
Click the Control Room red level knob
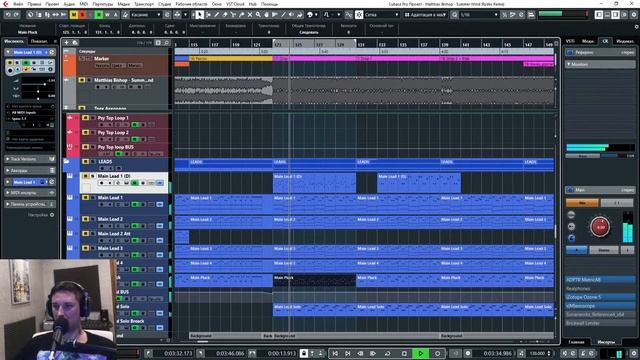[x=600, y=227]
